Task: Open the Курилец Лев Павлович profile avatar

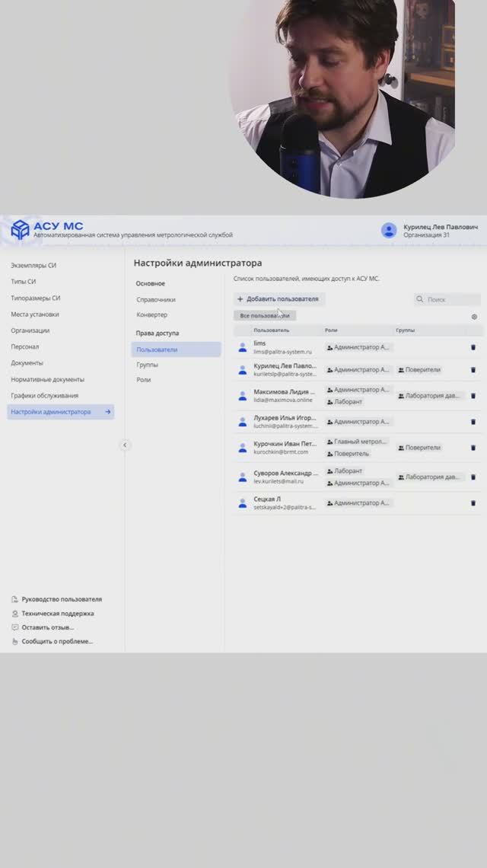Action: [x=389, y=230]
